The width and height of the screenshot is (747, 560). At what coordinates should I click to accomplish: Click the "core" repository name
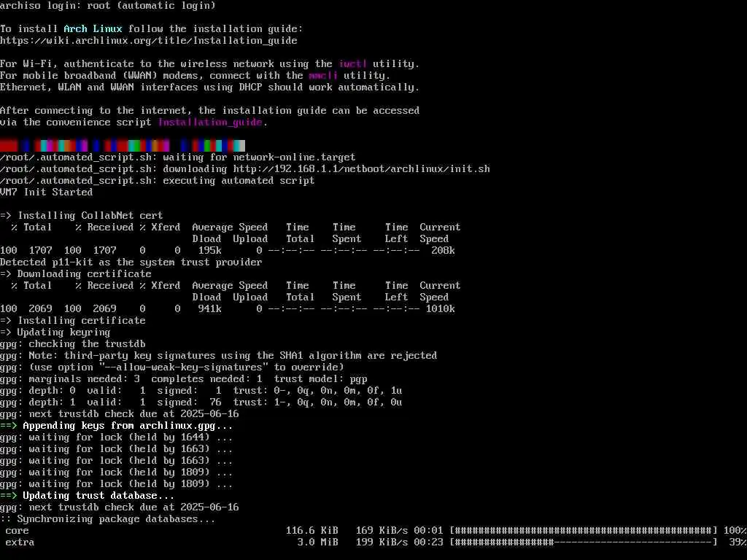click(x=18, y=531)
